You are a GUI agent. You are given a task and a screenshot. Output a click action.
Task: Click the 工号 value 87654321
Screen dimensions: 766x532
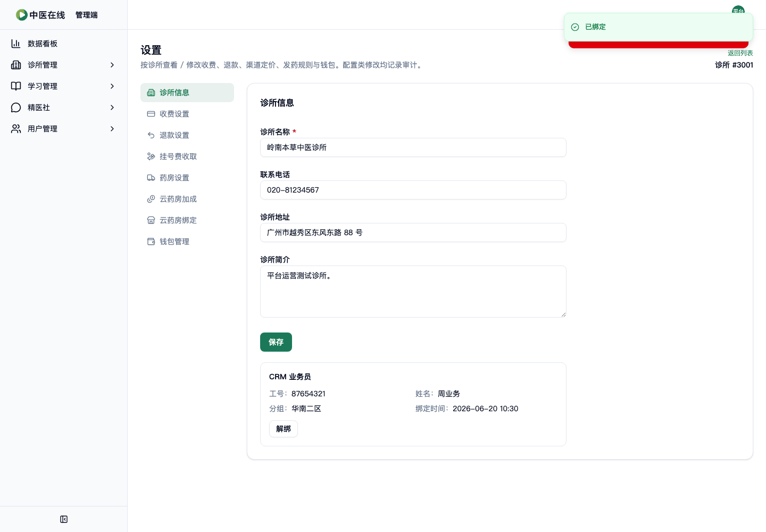point(309,394)
